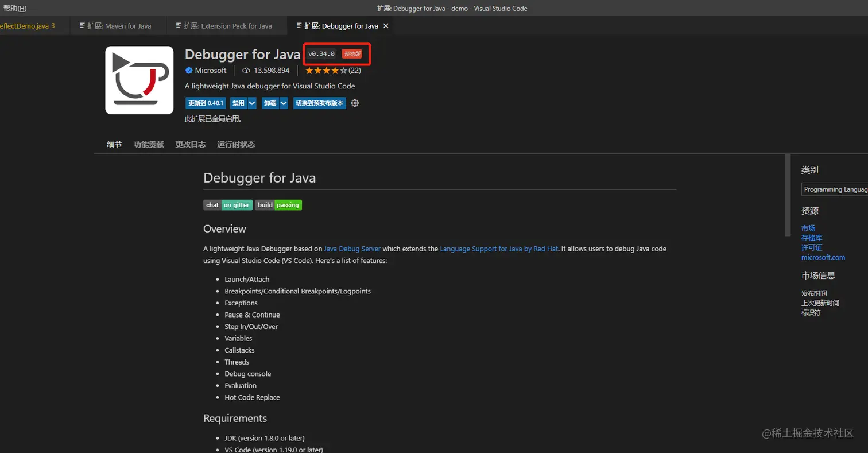The image size is (868, 453).
Task: Open the 更改日志 changelog tab
Action: 191,145
